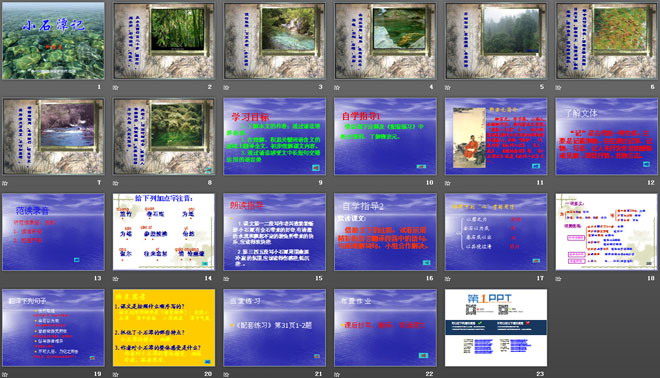This screenshot has width=660, height=378.
Task: Select slide 9 学习目标 thumbnail
Action: pos(274,136)
